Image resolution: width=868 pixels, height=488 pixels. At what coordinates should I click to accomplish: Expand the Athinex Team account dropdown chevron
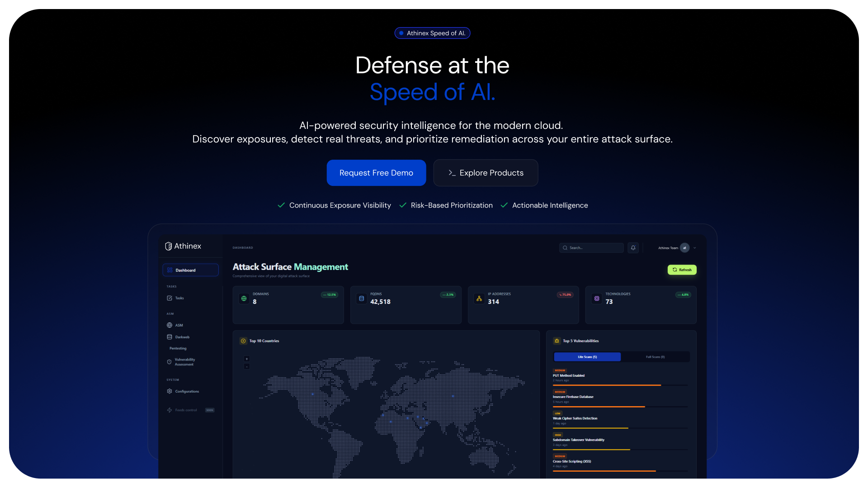click(695, 248)
